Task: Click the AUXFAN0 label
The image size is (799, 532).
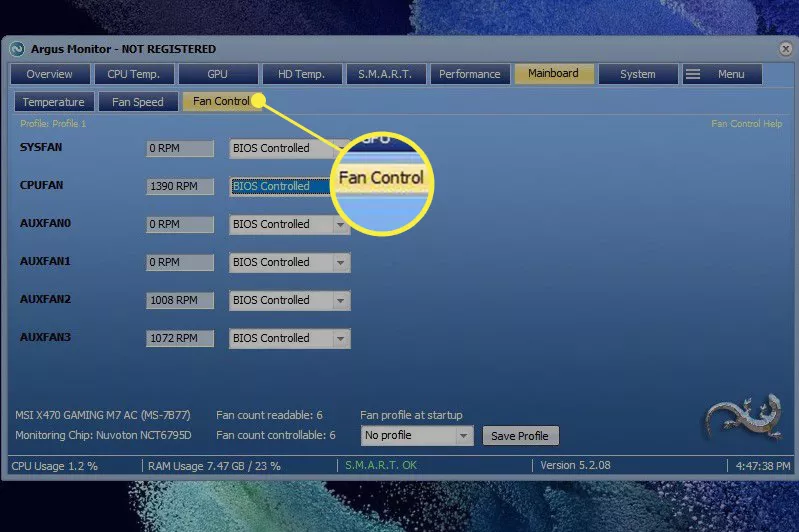Action: [45, 223]
